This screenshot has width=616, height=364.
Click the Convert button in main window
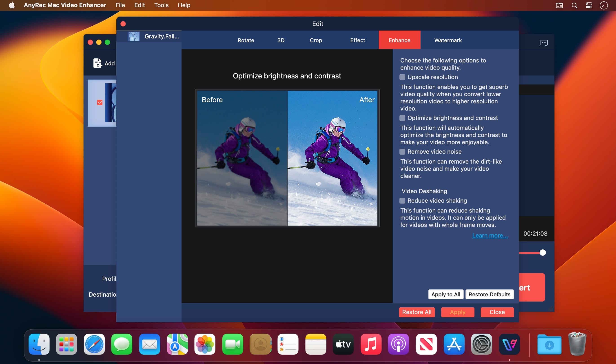(x=532, y=287)
